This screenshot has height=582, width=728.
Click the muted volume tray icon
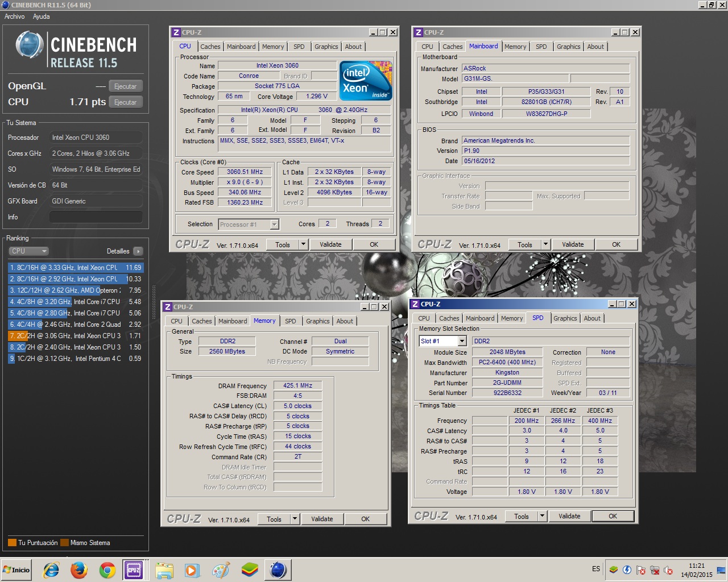click(668, 569)
